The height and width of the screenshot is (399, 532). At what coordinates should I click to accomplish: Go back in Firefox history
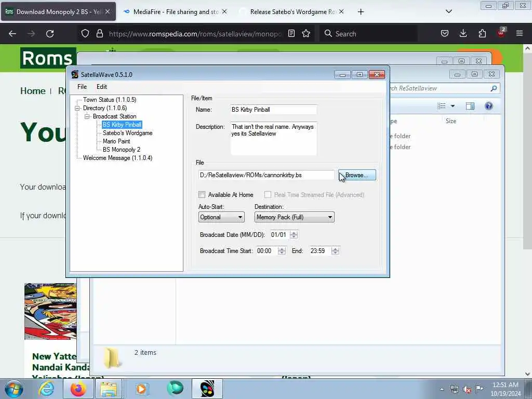pos(12,34)
